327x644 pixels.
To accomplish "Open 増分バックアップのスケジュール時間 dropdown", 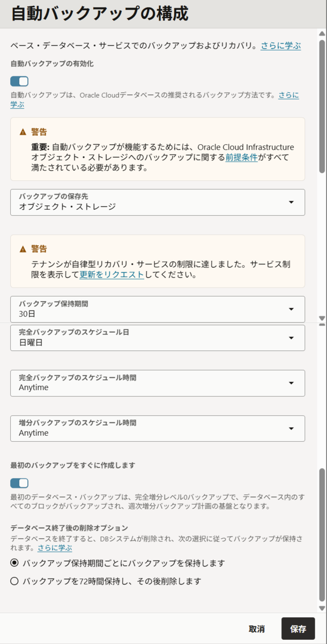I will 158,428.
